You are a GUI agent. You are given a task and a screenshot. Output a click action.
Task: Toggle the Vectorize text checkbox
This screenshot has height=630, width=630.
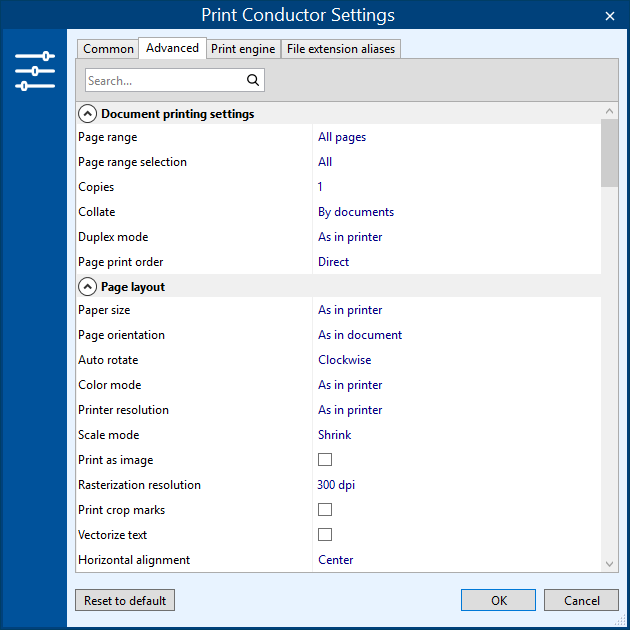click(x=325, y=535)
